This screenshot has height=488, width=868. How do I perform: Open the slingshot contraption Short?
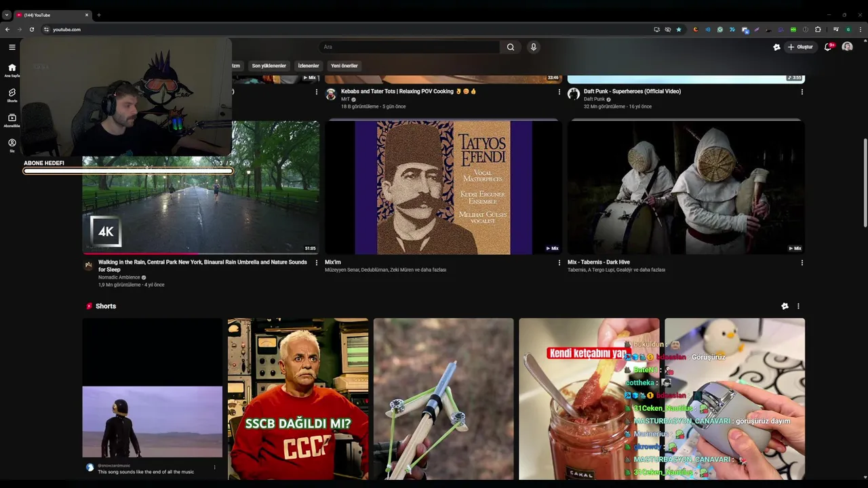coord(443,399)
